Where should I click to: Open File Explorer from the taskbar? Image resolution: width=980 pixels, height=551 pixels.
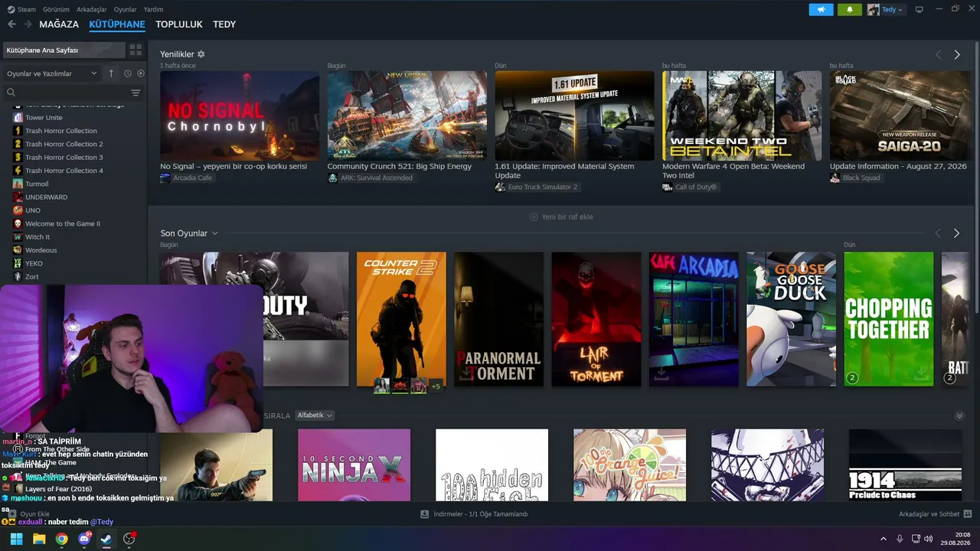pos(39,539)
